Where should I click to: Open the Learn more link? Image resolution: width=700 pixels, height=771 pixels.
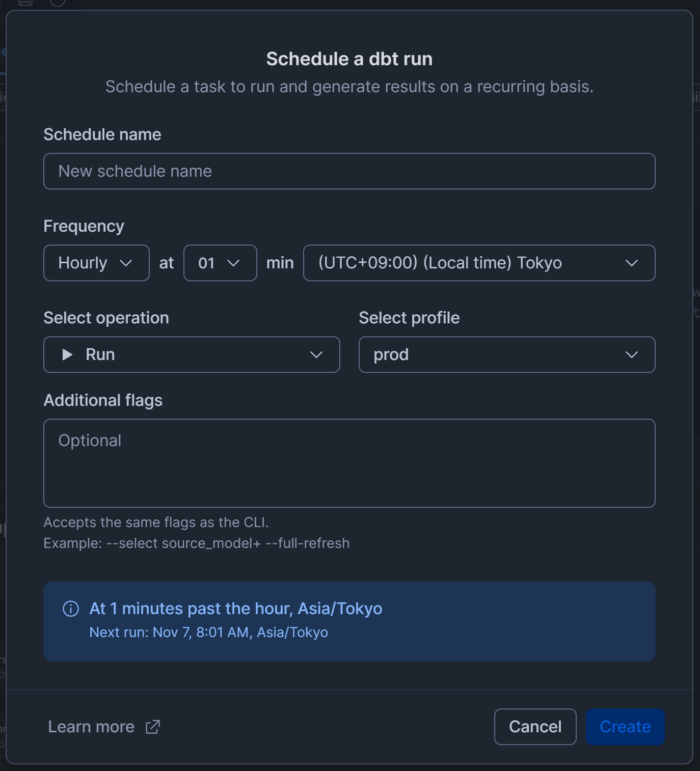[92, 727]
